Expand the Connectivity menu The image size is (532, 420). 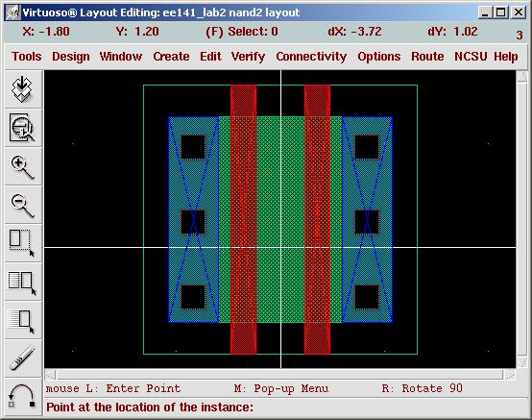point(311,57)
